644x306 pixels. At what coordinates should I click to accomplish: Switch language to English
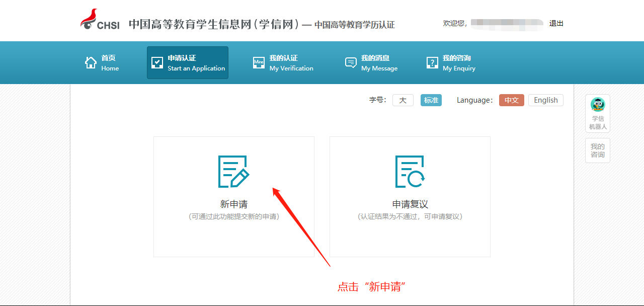click(545, 100)
